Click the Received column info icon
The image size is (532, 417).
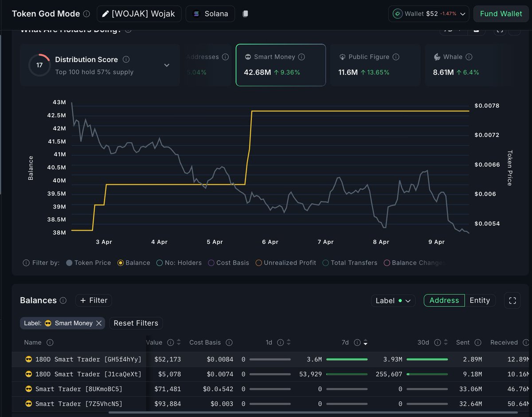pyautogui.click(x=526, y=342)
